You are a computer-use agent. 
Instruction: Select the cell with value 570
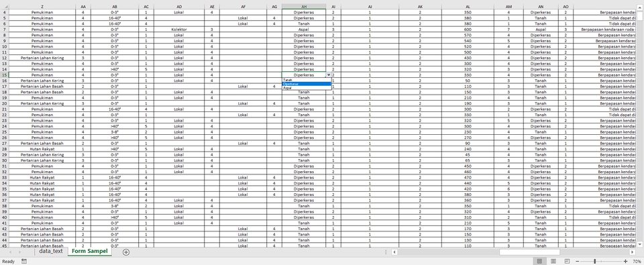click(x=468, y=36)
